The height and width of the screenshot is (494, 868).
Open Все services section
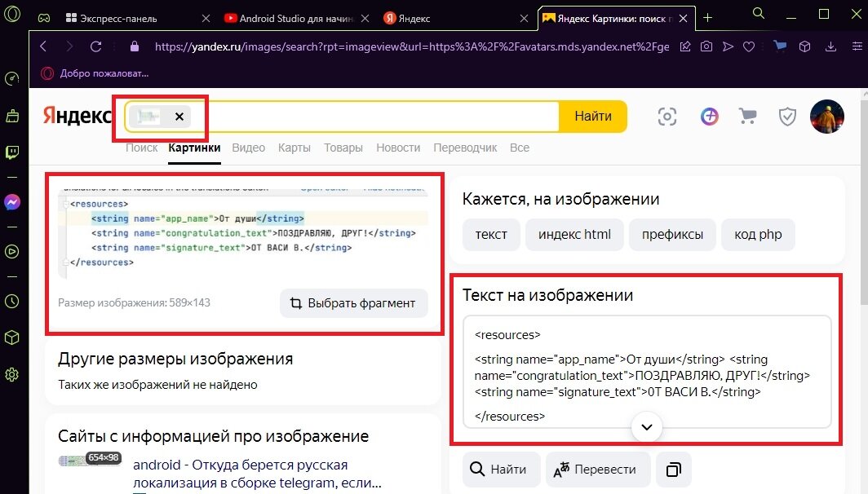click(519, 148)
